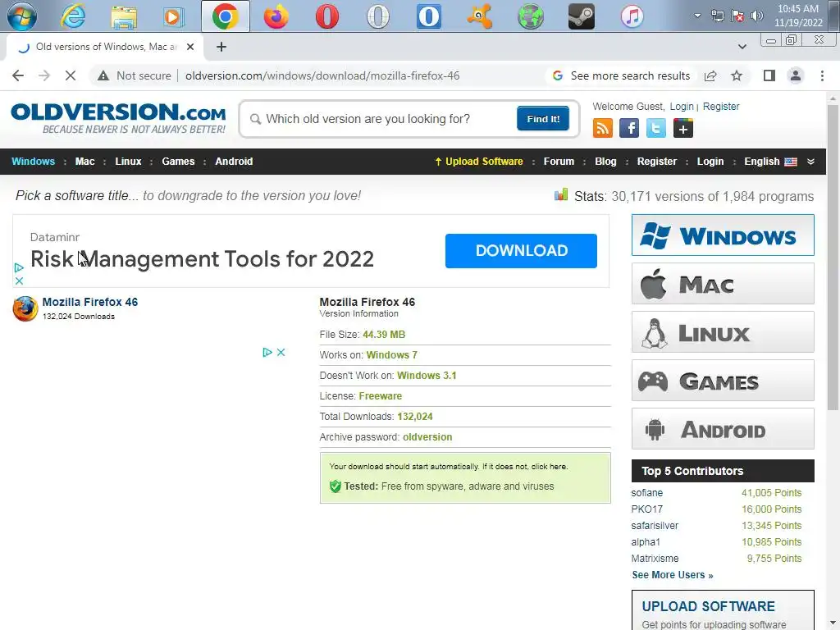Select Mac in the nav bar

[84, 162]
